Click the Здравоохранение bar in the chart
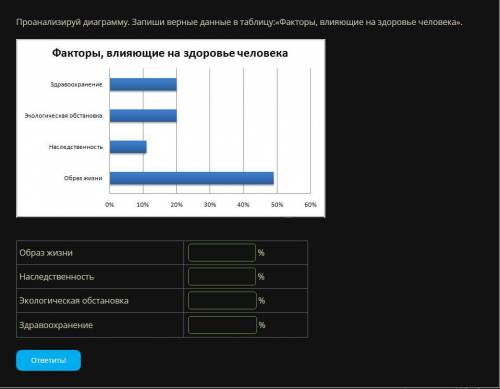This screenshot has width=500, height=389. (143, 84)
